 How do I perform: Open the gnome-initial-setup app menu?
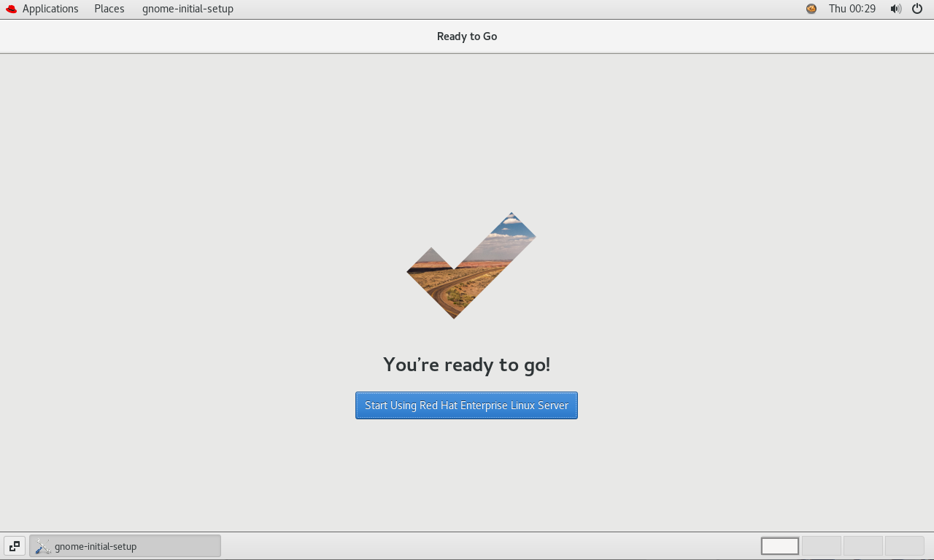point(188,9)
